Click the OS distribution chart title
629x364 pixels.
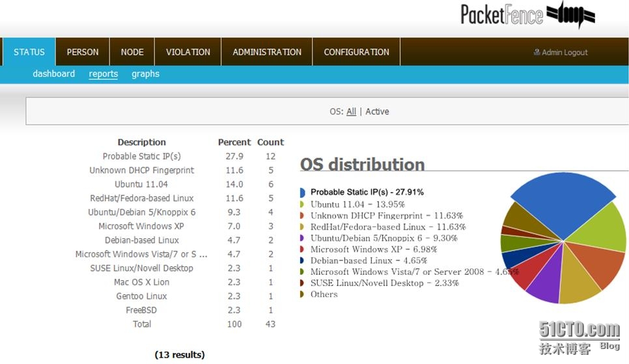[x=362, y=165]
